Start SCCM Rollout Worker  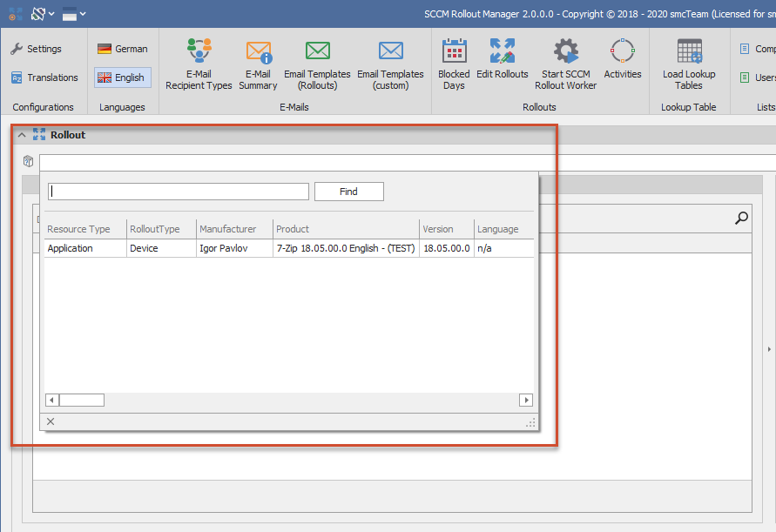pyautogui.click(x=565, y=64)
